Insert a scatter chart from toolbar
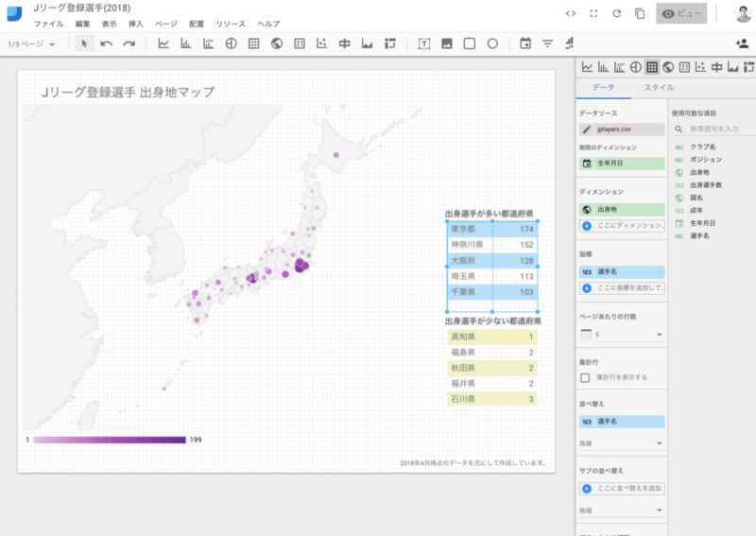 click(321, 43)
